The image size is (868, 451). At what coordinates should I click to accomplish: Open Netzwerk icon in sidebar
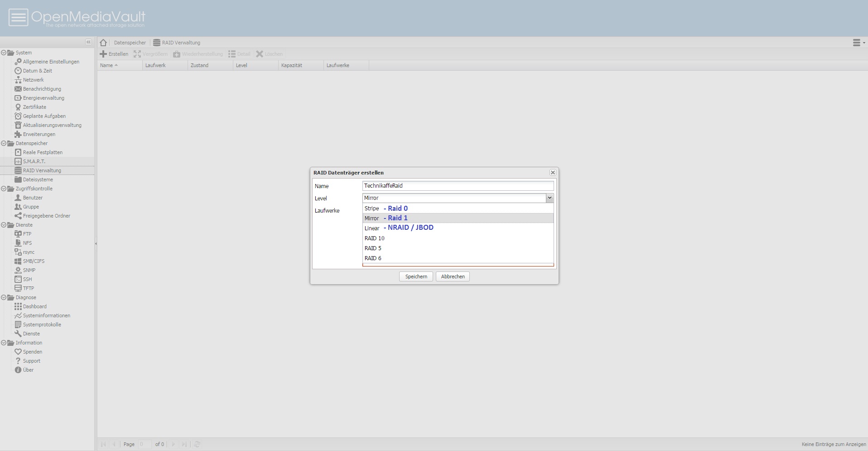point(18,80)
